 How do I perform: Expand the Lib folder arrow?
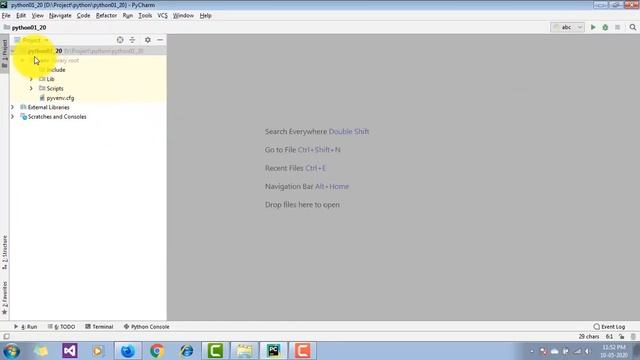pos(31,79)
